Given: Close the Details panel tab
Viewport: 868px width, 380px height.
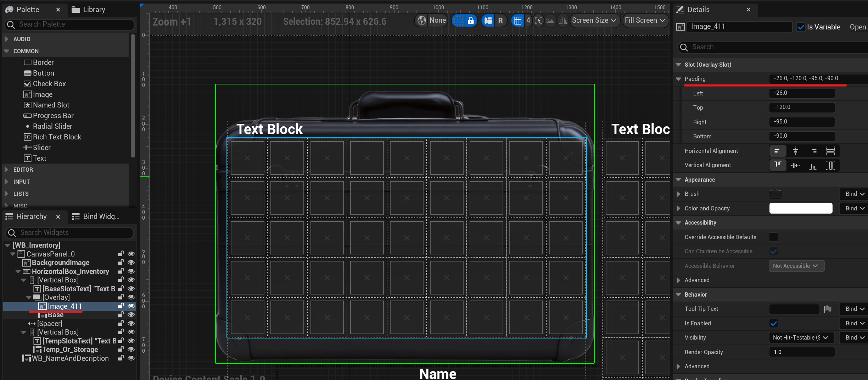Looking at the screenshot, I should [749, 10].
